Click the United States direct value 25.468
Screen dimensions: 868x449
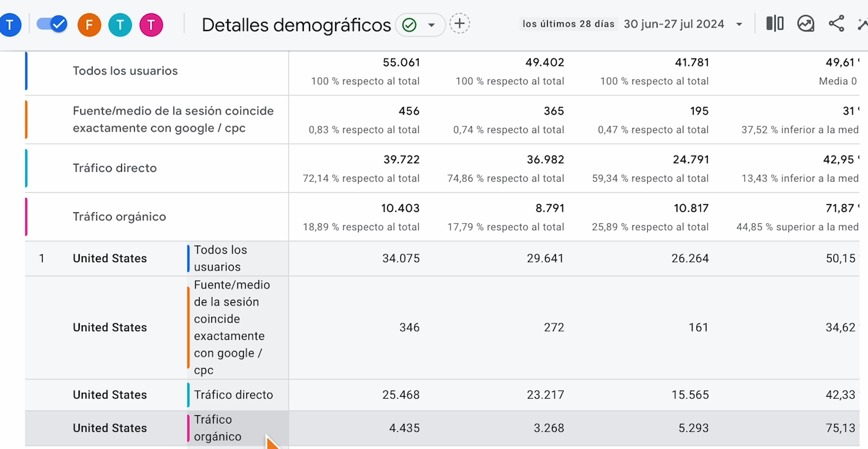401,395
